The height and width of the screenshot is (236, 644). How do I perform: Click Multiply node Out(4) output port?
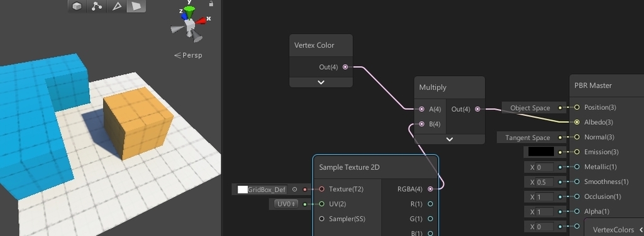coord(477,109)
